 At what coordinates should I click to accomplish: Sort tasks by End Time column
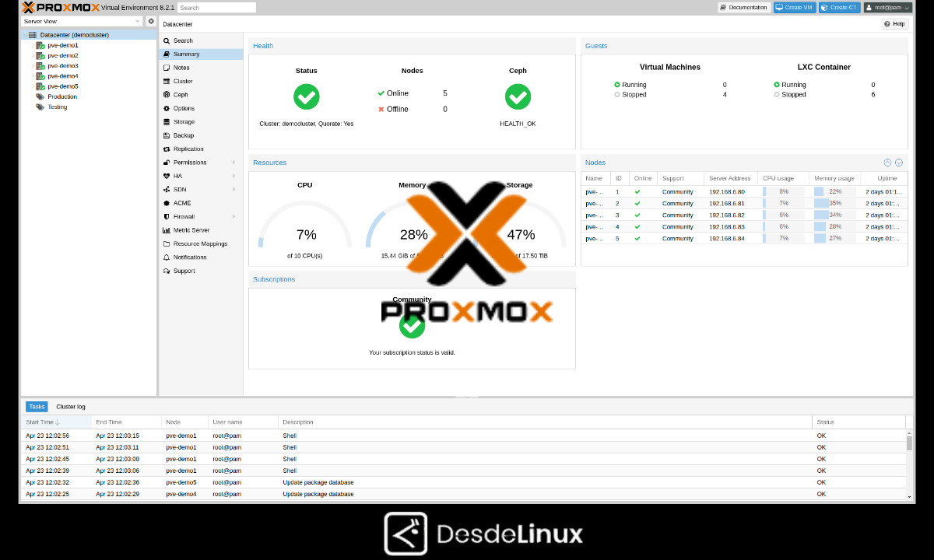(x=126, y=422)
